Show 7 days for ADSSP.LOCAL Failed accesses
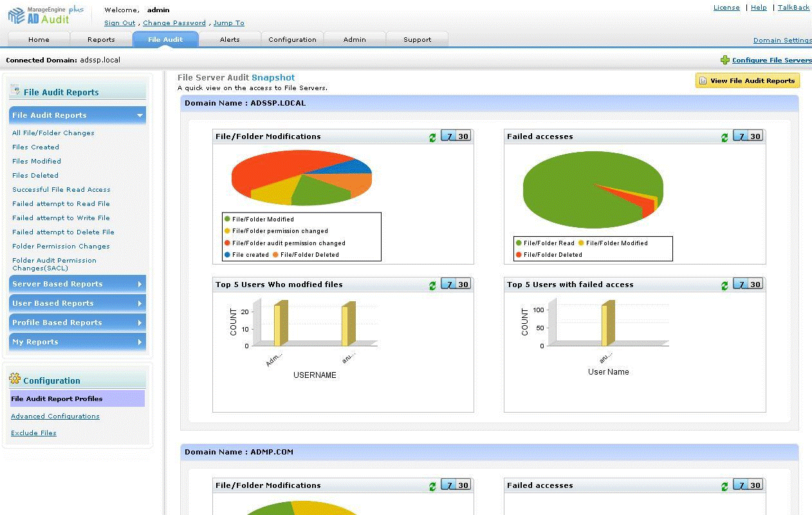 tap(741, 136)
